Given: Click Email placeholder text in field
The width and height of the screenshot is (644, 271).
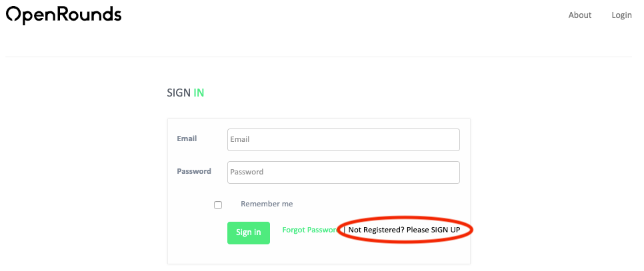Looking at the screenshot, I should pos(240,139).
